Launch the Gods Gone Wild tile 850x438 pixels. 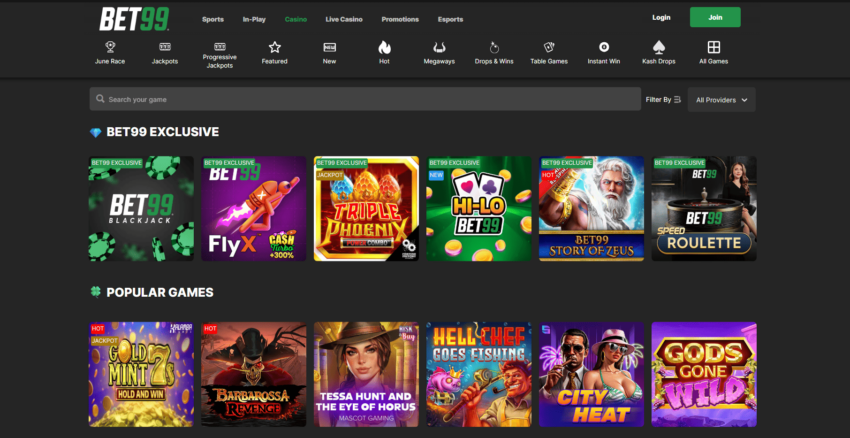pos(704,375)
